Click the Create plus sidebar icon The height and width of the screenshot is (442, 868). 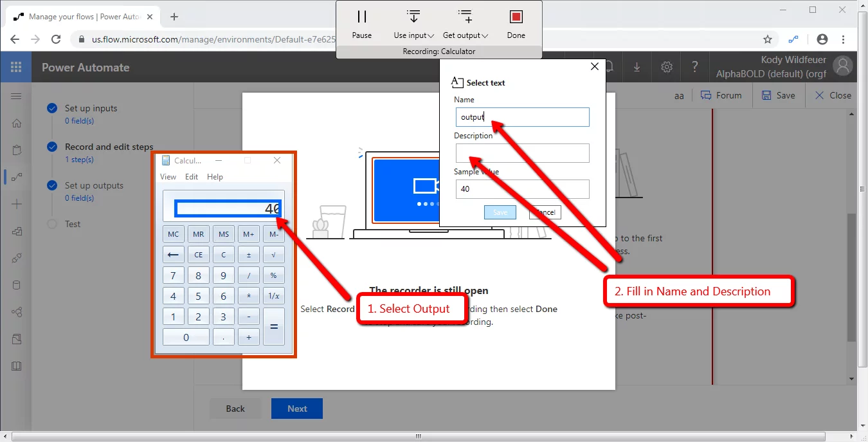(x=17, y=204)
